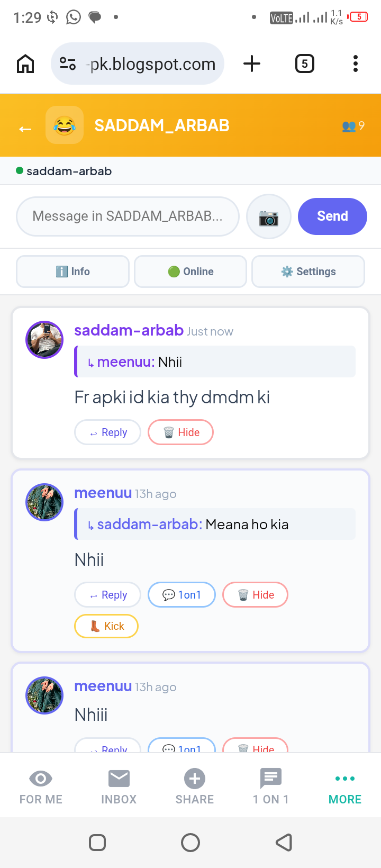
Task: Kick meenuu using the Kick button
Action: click(x=106, y=626)
